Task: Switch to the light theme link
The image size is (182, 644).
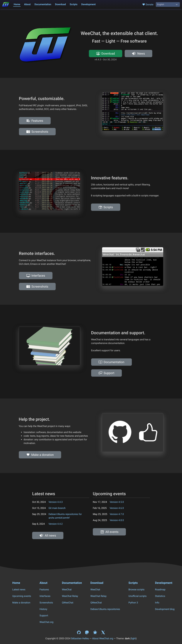Action: [x=133, y=638]
